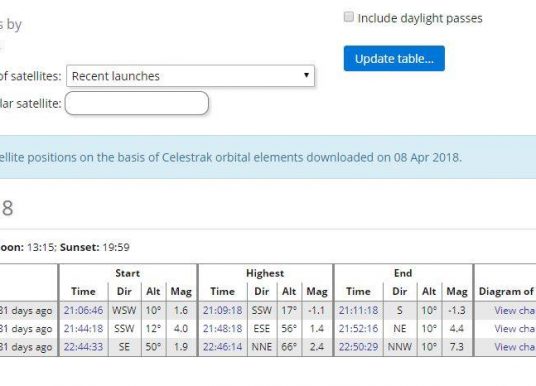Open the Recent launches satellite dropdown
This screenshot has height=386, width=536.
[190, 76]
